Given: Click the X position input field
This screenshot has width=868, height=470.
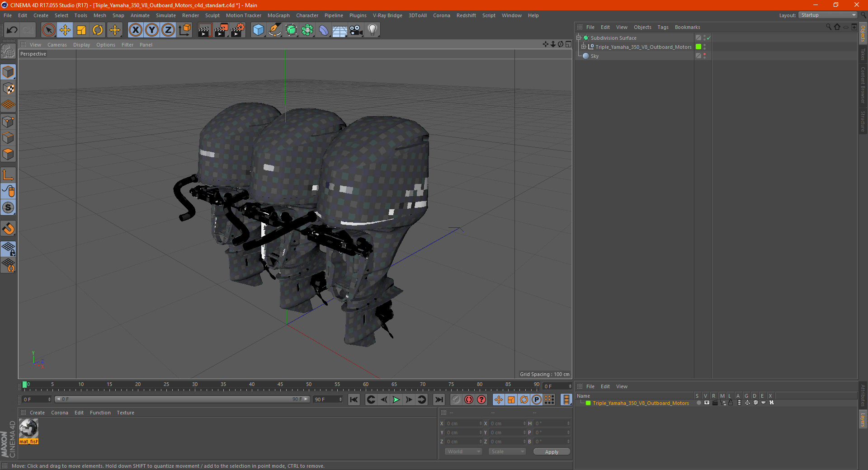Looking at the screenshot, I should coord(464,423).
